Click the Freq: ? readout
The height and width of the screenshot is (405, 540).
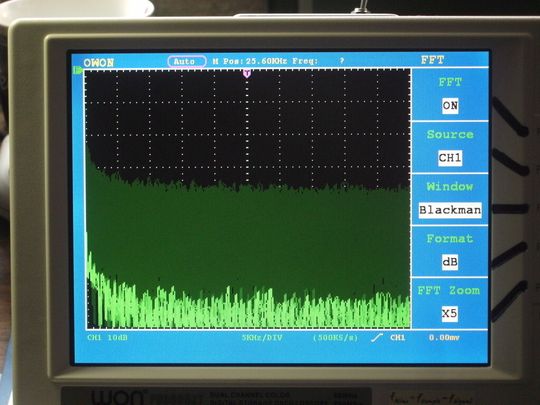[318, 61]
